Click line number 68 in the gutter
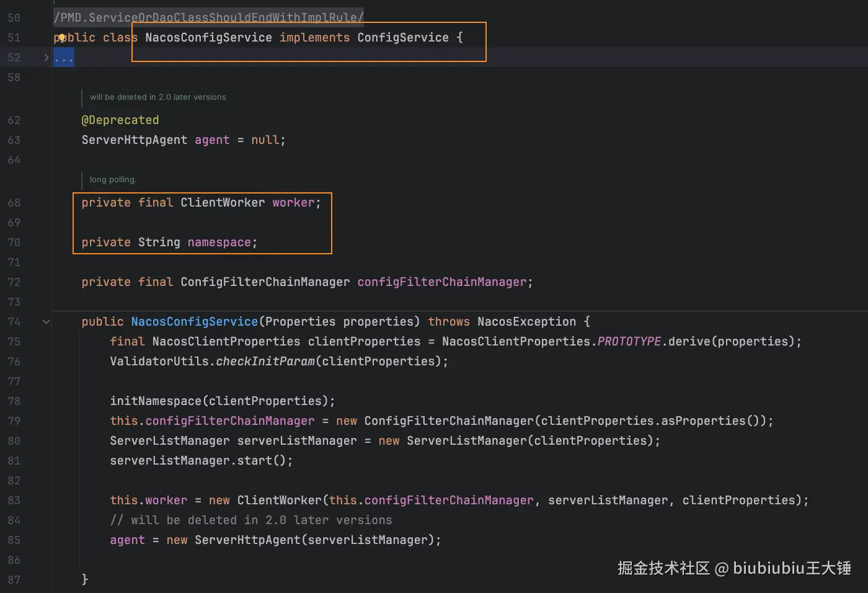Screen dimensions: 868x593 (14, 202)
